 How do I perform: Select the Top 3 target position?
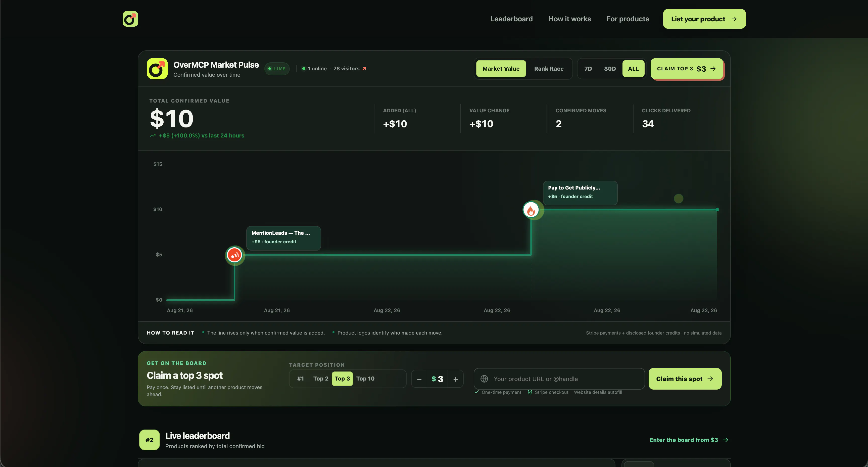coord(342,378)
